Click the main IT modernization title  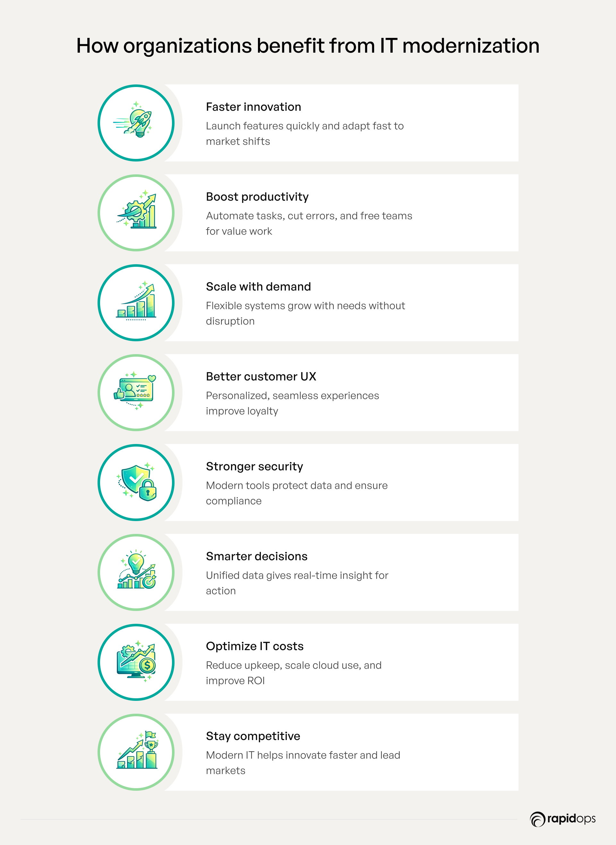click(308, 46)
